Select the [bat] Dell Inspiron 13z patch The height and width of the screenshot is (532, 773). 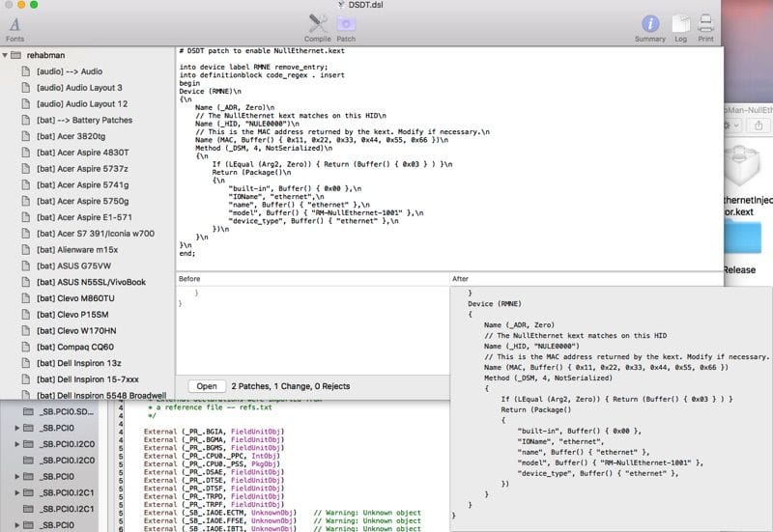(x=80, y=363)
